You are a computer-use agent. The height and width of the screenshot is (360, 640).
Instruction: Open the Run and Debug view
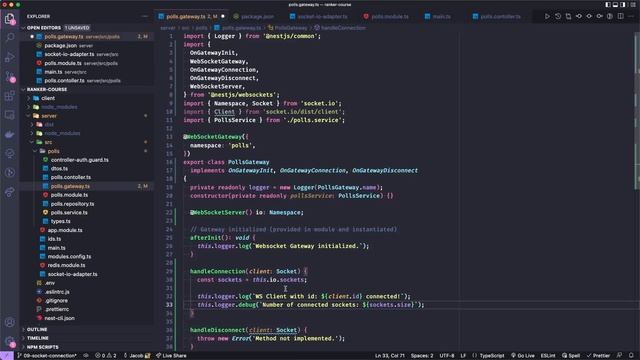[x=9, y=57]
